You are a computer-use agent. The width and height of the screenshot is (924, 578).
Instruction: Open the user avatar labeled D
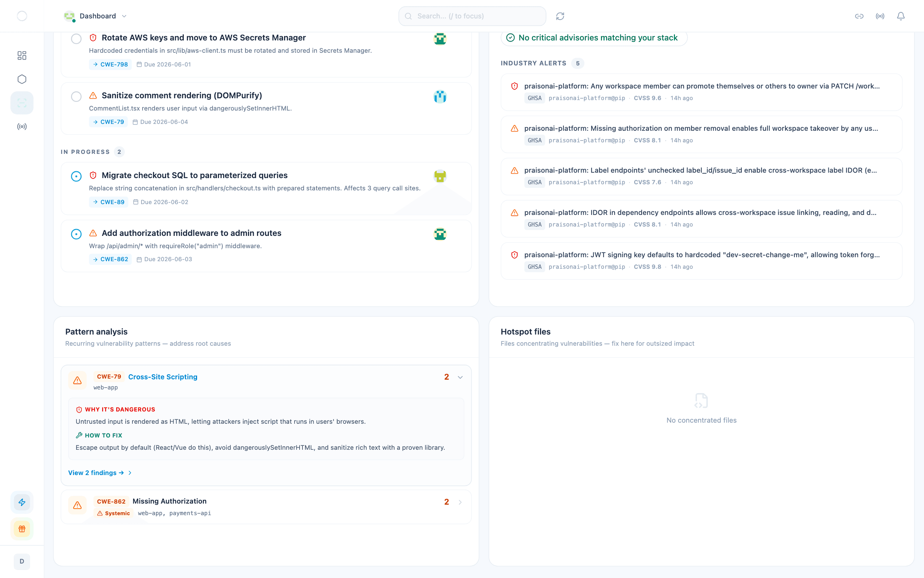pyautogui.click(x=22, y=561)
